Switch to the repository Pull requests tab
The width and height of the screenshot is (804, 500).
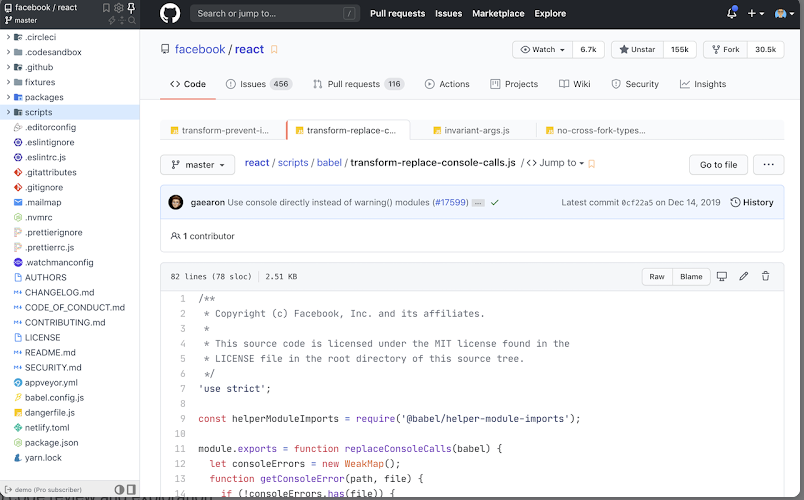click(x=358, y=84)
